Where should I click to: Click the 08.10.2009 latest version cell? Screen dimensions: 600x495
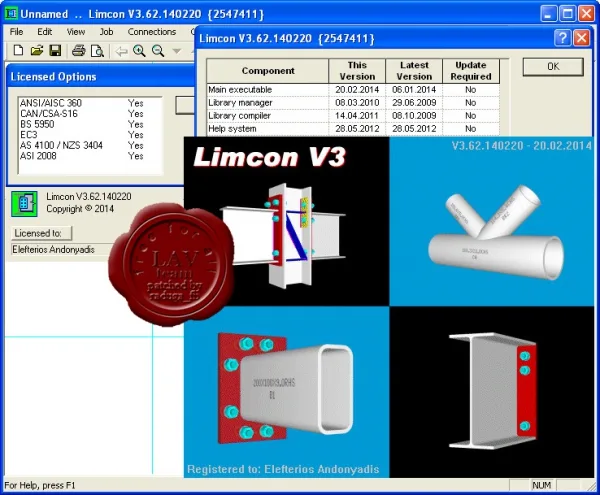[414, 116]
